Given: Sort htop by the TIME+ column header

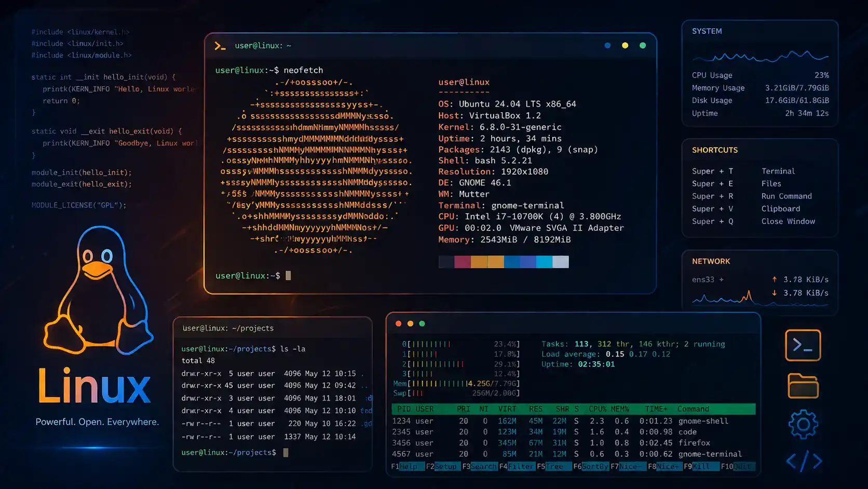Looking at the screenshot, I should tap(656, 409).
